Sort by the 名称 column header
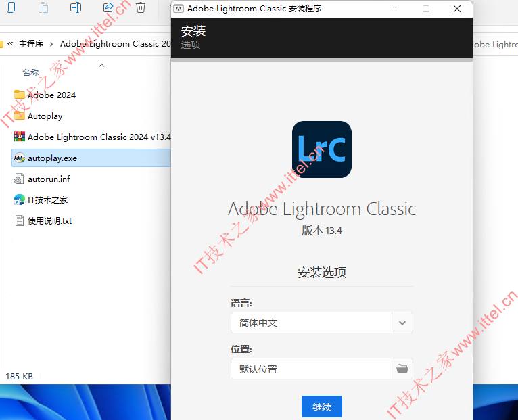 point(30,72)
